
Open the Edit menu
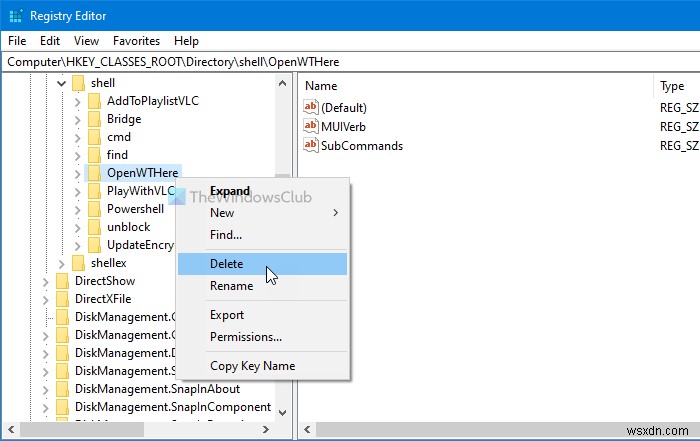[x=50, y=41]
